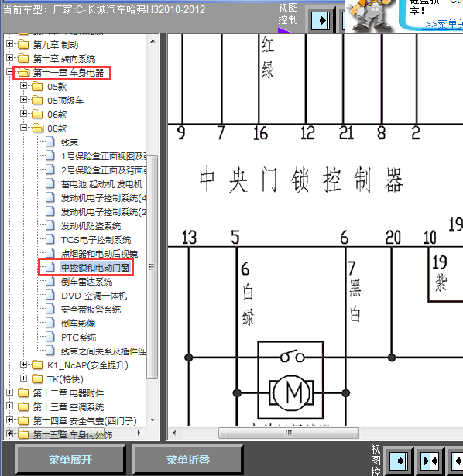463x476 pixels.
Task: Select the K1_NcAP(安全提升) folder label
Action: [x=87, y=365]
